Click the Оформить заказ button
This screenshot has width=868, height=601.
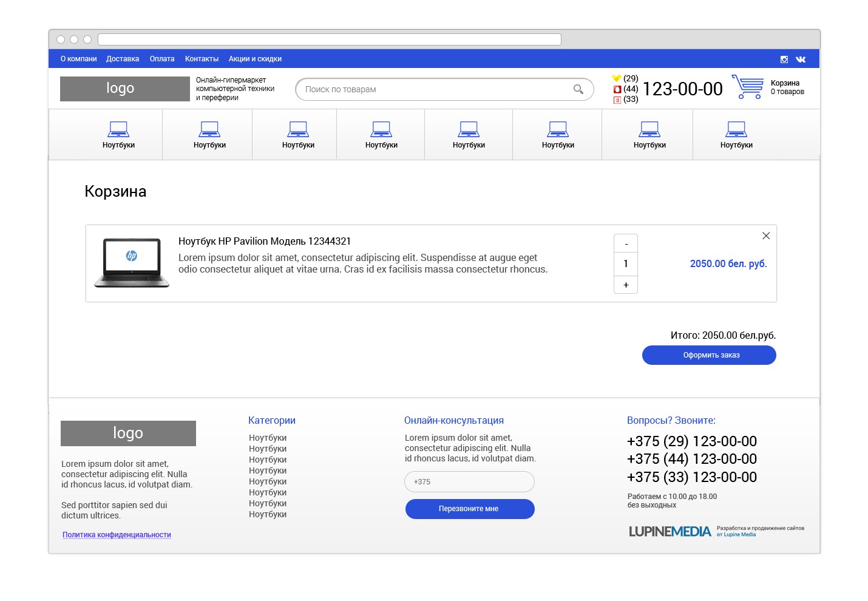pos(709,355)
